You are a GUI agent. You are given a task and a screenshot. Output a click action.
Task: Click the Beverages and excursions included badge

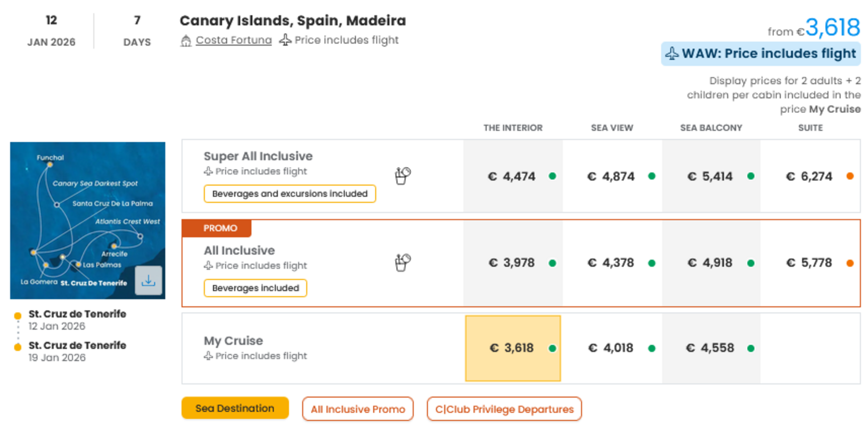290,194
